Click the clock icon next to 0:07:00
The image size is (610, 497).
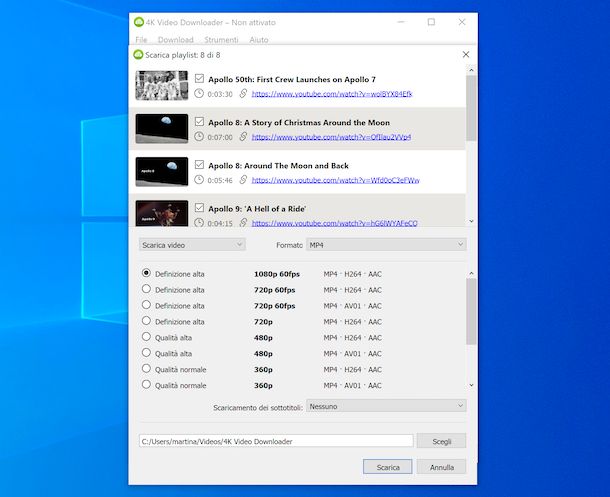[x=199, y=136]
